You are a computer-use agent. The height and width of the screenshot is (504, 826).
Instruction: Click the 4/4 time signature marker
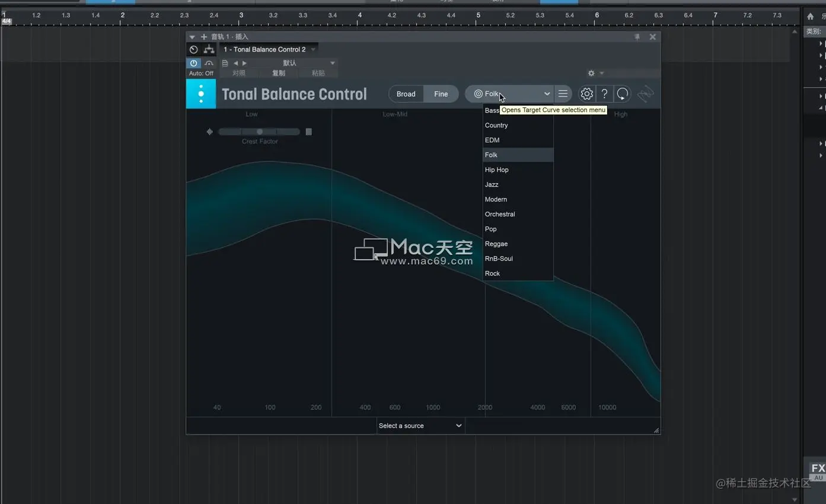click(7, 21)
